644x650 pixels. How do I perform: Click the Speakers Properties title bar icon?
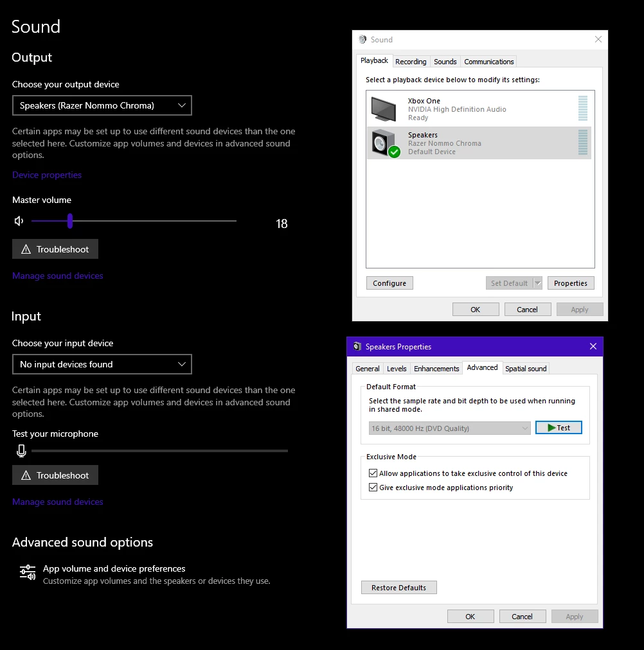pos(357,347)
